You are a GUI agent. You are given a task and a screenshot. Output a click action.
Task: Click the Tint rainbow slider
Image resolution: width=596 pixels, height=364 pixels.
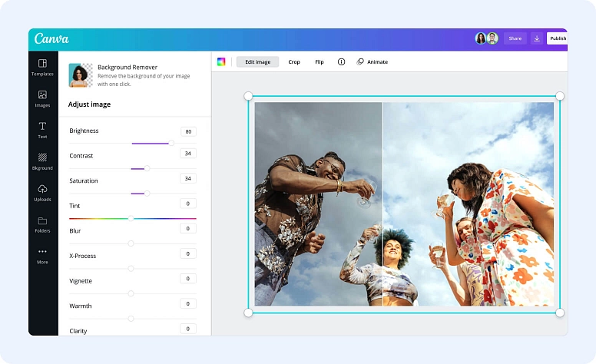click(131, 218)
